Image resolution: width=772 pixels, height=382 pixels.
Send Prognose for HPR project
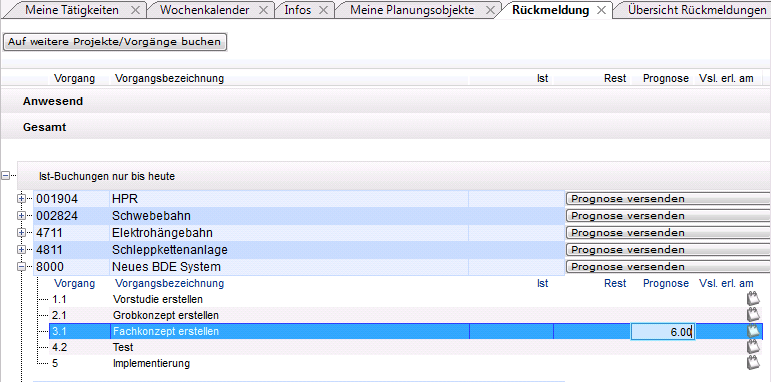[x=669, y=199]
